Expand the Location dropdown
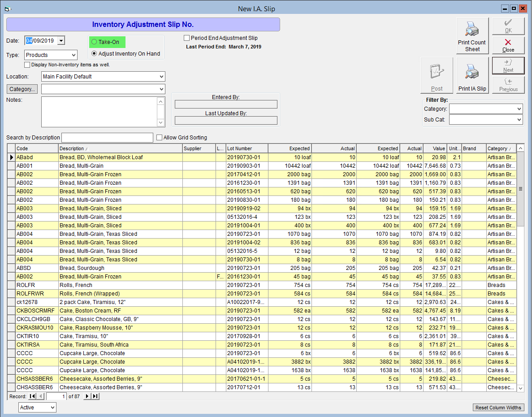Image resolution: width=532 pixels, height=417 pixels. click(x=161, y=77)
